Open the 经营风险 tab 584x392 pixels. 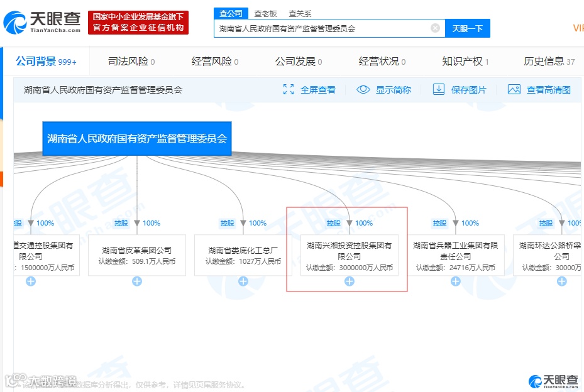pos(215,62)
